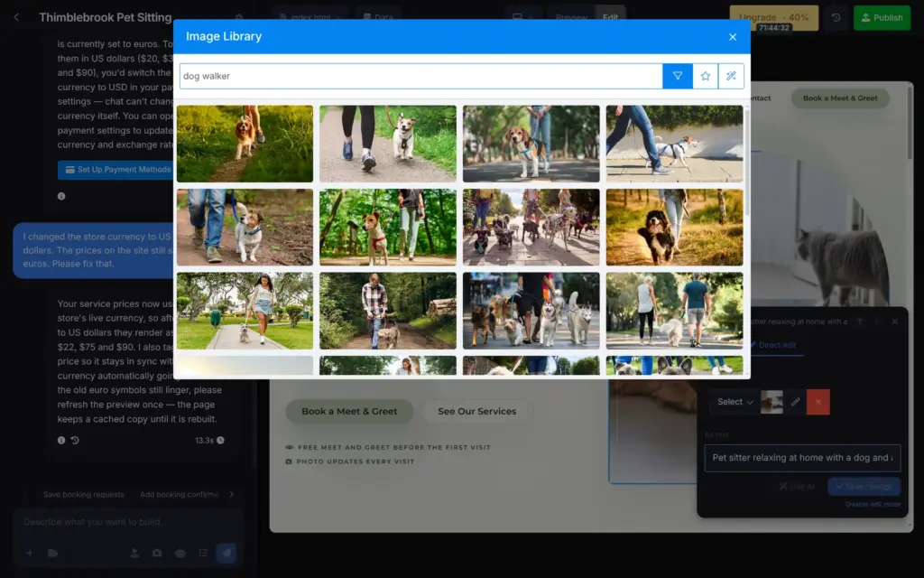Click the 'Disable edit mode' link
The height and width of the screenshot is (578, 924).
tap(873, 505)
